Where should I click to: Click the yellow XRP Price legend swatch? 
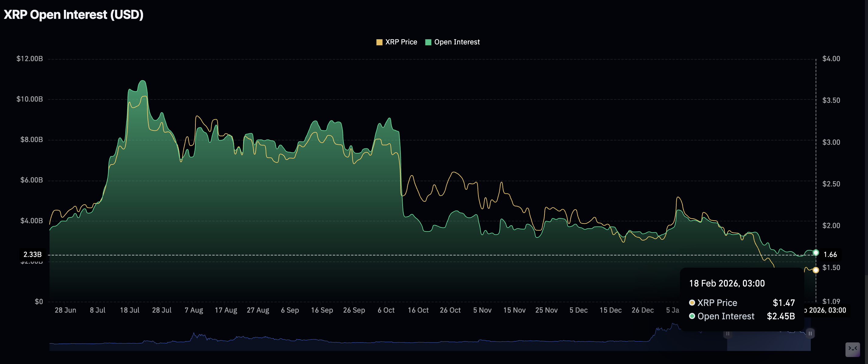pyautogui.click(x=379, y=42)
